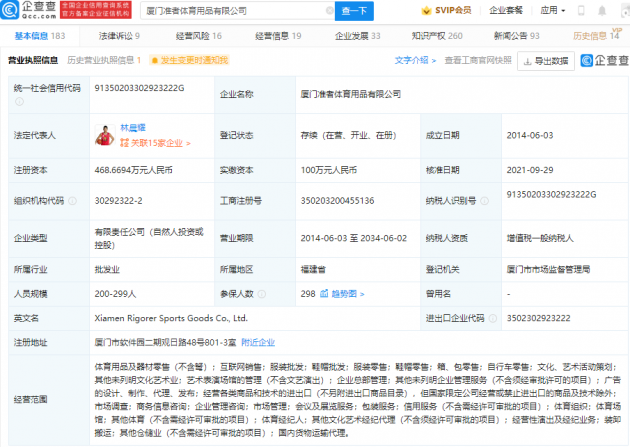Click region value 福建省
The image size is (630, 447).
(x=313, y=269)
